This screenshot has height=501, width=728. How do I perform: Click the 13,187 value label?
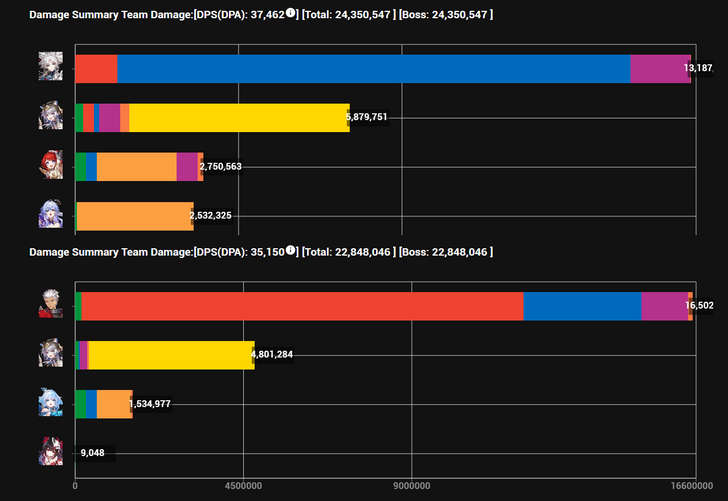pyautogui.click(x=699, y=68)
